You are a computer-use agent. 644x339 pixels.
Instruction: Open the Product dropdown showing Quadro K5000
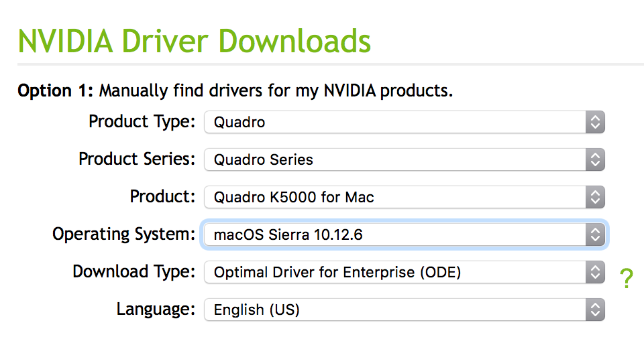[405, 197]
